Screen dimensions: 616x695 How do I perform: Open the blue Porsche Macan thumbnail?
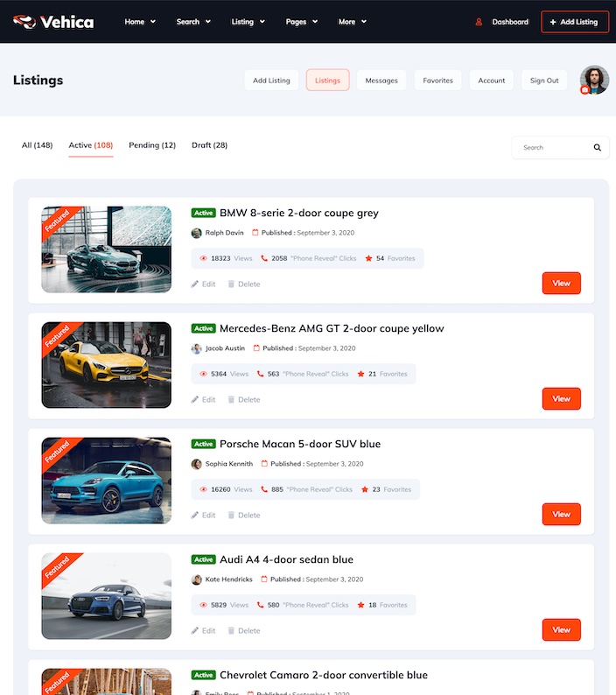pyautogui.click(x=107, y=481)
